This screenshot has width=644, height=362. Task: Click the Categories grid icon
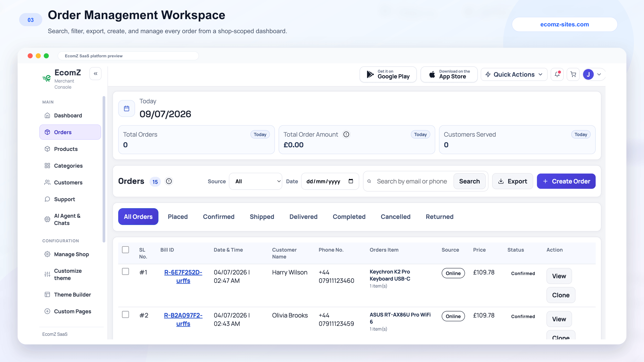(47, 166)
